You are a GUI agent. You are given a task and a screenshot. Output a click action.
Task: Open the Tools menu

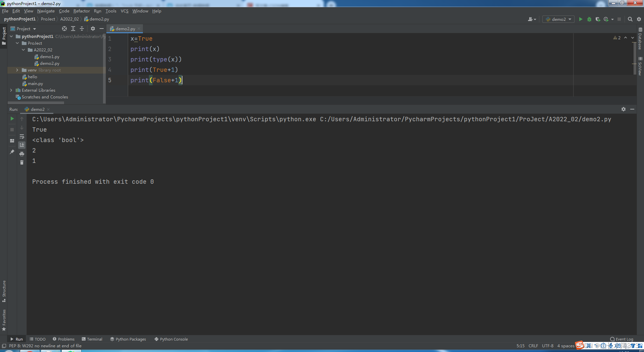111,11
